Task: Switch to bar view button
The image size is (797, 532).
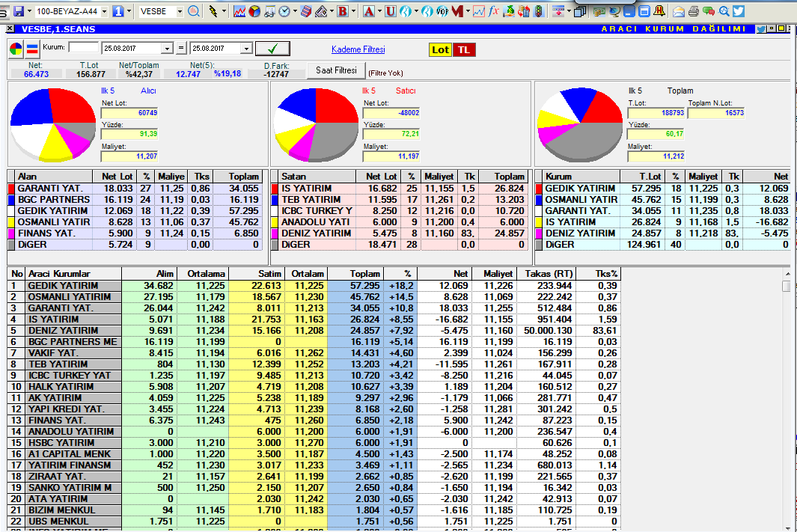Action: [x=32, y=49]
